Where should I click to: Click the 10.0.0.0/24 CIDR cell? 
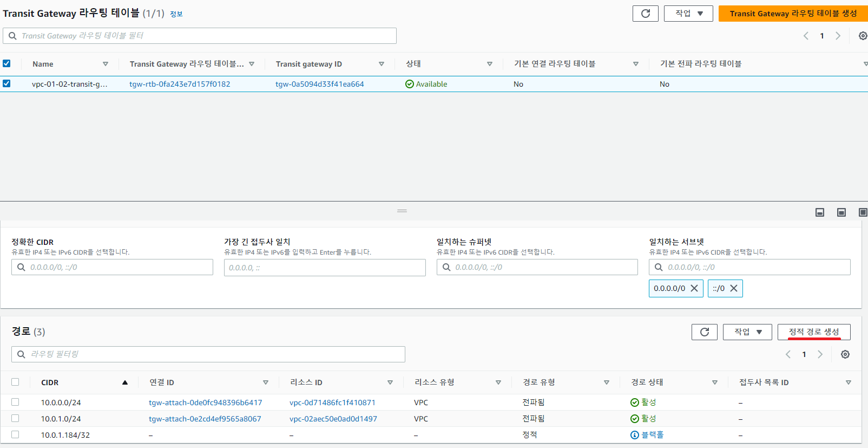coord(61,402)
